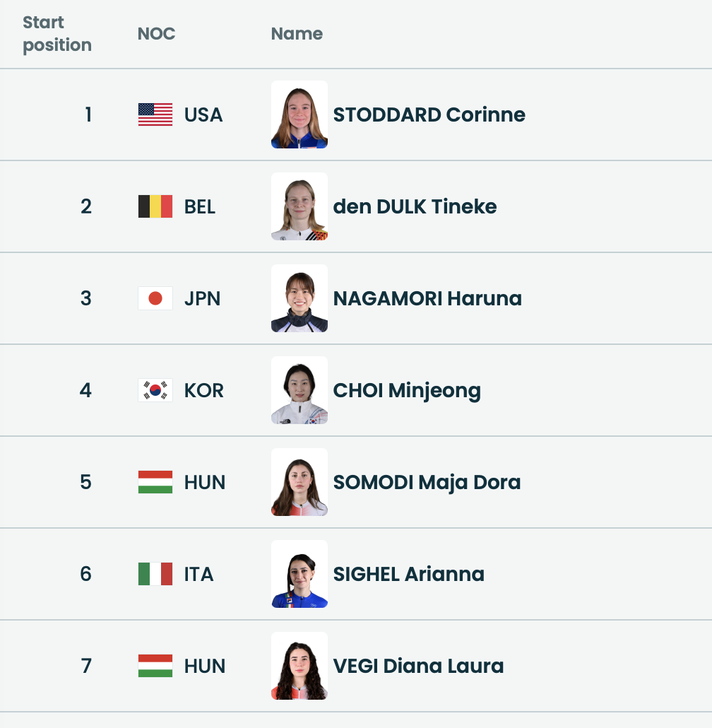Click the Start position column header
The height and width of the screenshot is (728, 712).
coord(57,34)
